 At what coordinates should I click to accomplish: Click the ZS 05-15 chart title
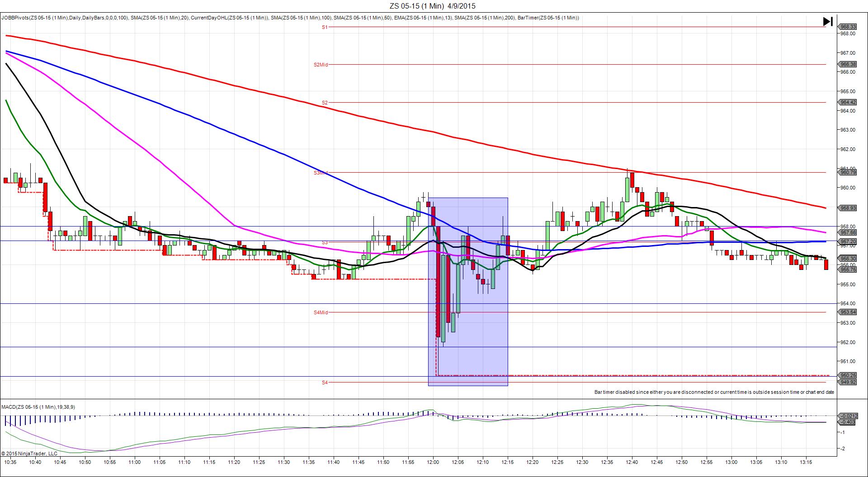tap(433, 6)
